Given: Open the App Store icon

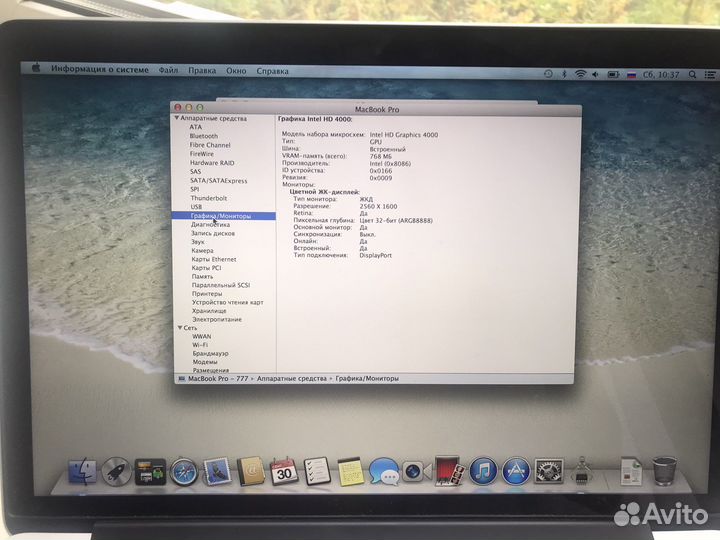Looking at the screenshot, I should tap(516, 471).
